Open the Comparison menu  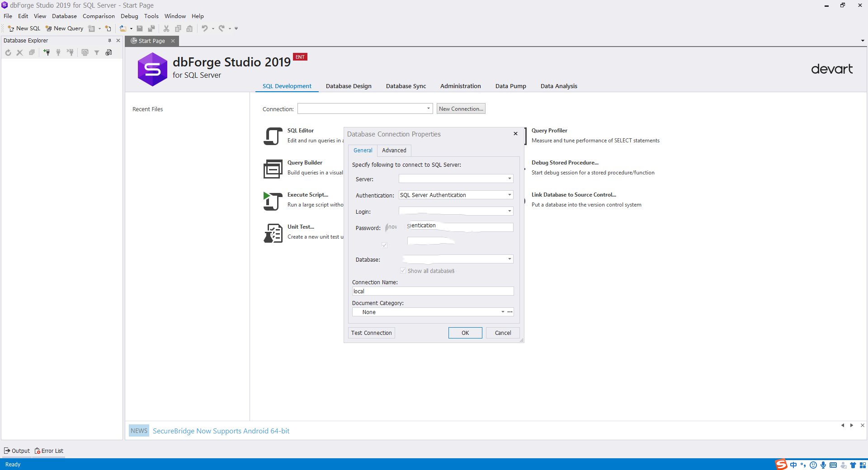click(99, 16)
